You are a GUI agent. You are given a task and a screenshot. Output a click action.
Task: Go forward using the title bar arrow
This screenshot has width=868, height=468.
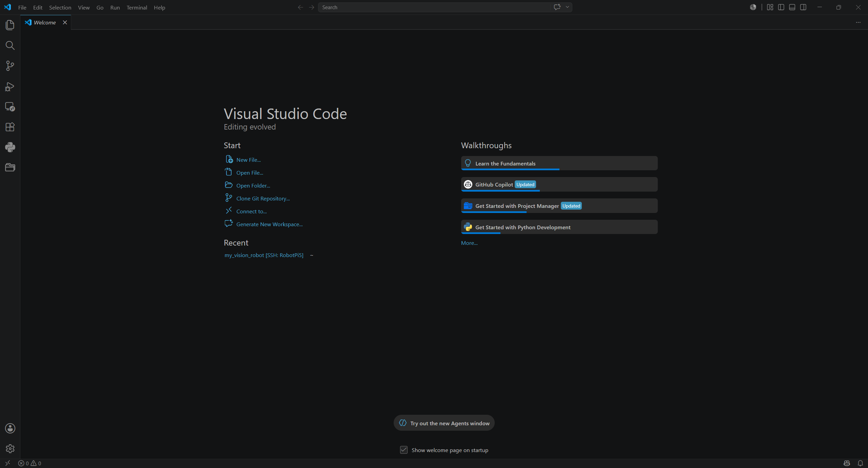(312, 7)
